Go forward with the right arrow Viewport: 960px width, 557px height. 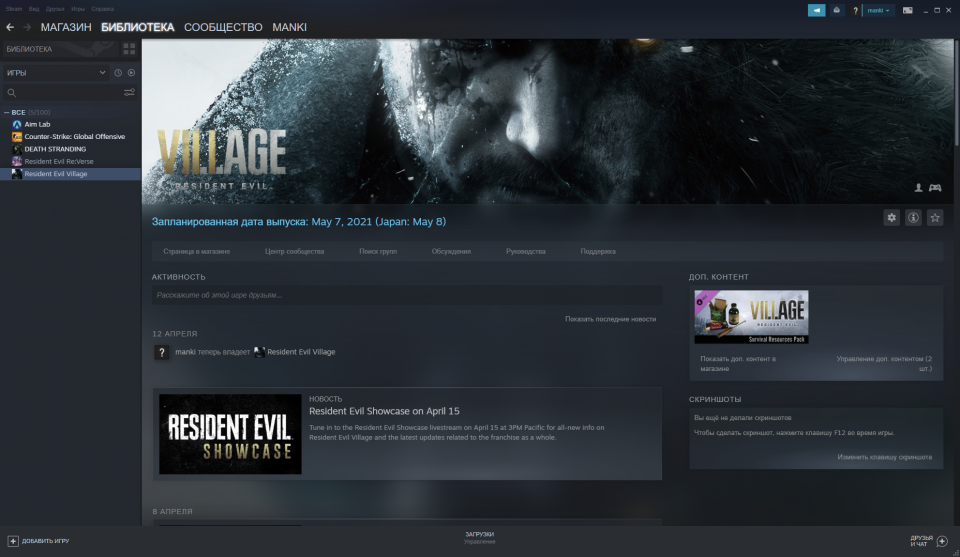(27, 27)
